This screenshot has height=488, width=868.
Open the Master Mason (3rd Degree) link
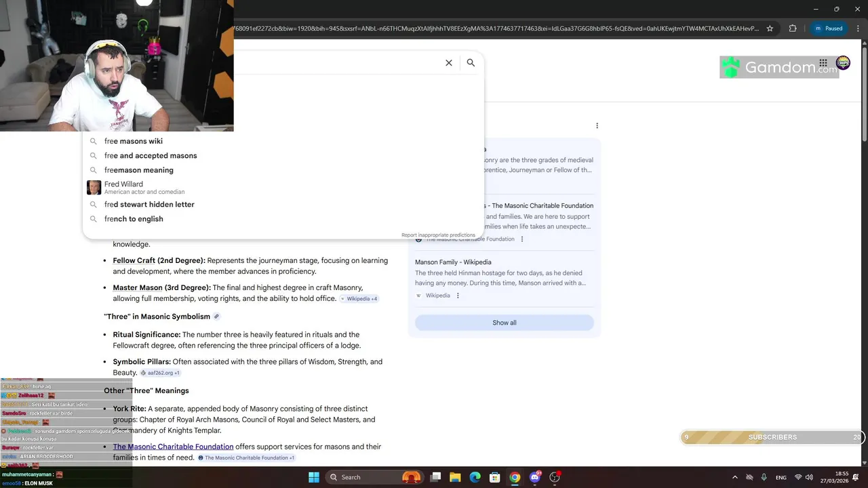161,287
